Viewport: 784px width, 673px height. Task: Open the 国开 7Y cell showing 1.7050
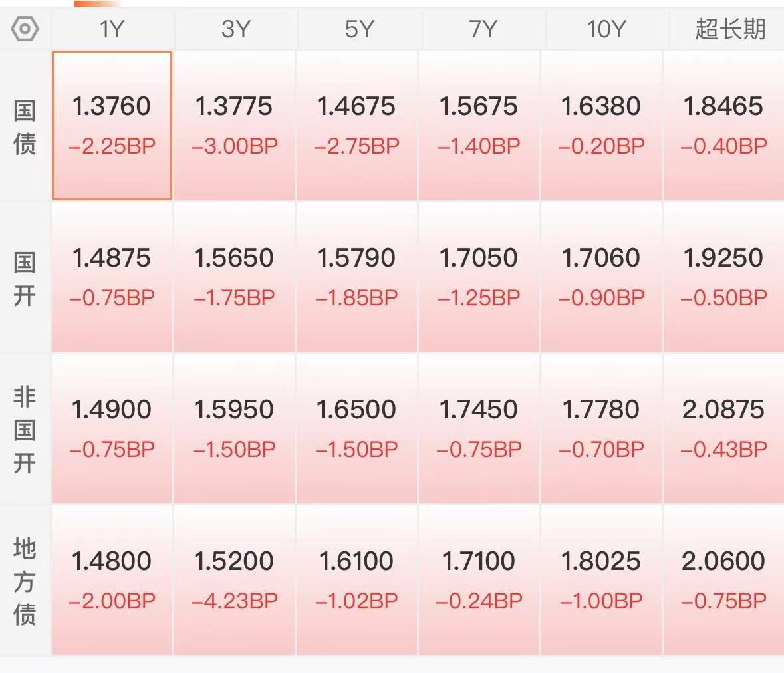pos(479,277)
